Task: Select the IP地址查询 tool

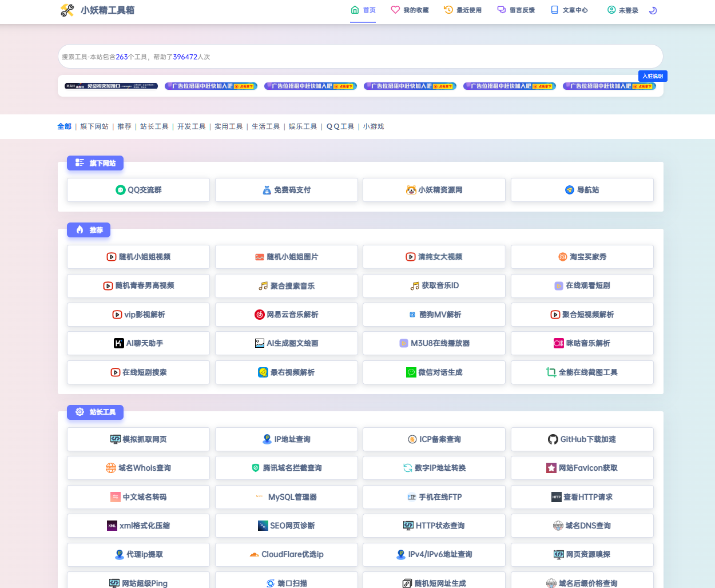Action: pos(286,439)
